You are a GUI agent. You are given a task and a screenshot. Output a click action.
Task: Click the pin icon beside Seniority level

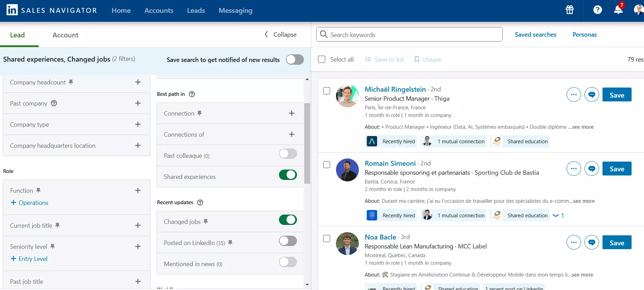pyautogui.click(x=53, y=246)
